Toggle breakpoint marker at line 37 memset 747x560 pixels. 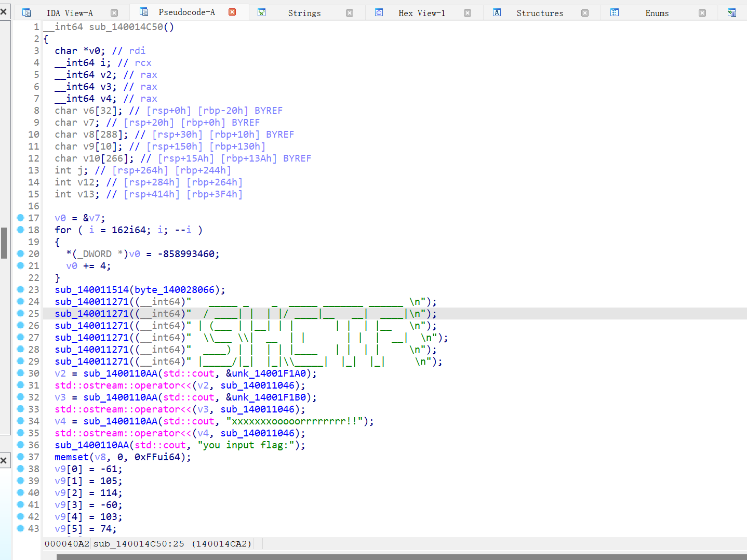coord(21,457)
